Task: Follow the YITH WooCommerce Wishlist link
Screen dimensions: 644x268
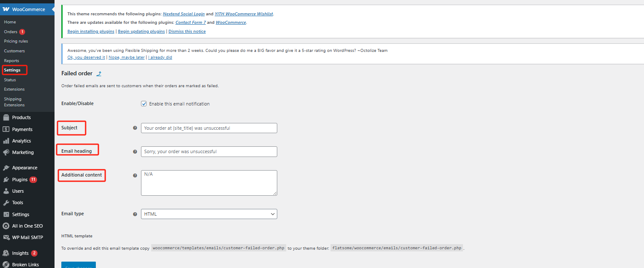Action: (x=244, y=14)
